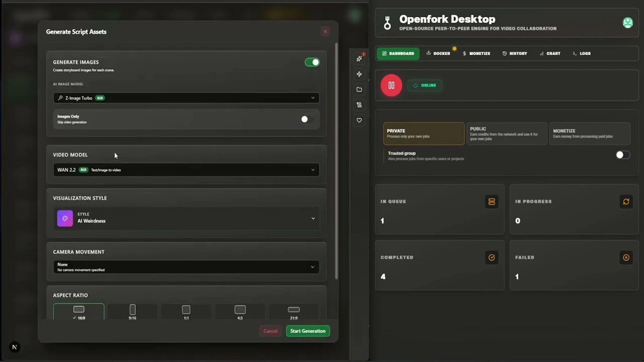Open the Chart tab

pos(550,53)
